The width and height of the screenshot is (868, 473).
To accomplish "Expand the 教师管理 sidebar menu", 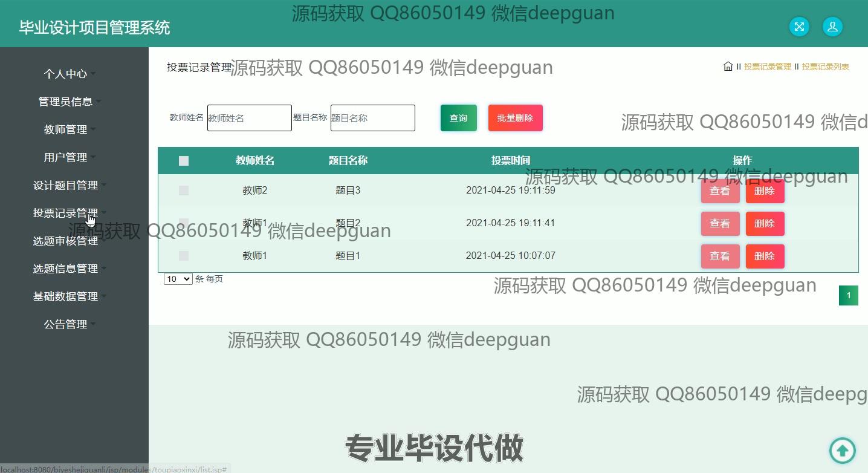I will tap(66, 129).
